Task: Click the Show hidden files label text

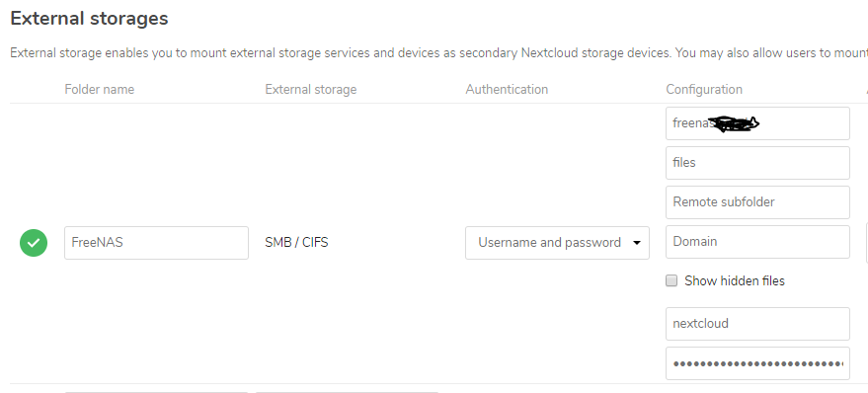Action: (x=735, y=280)
